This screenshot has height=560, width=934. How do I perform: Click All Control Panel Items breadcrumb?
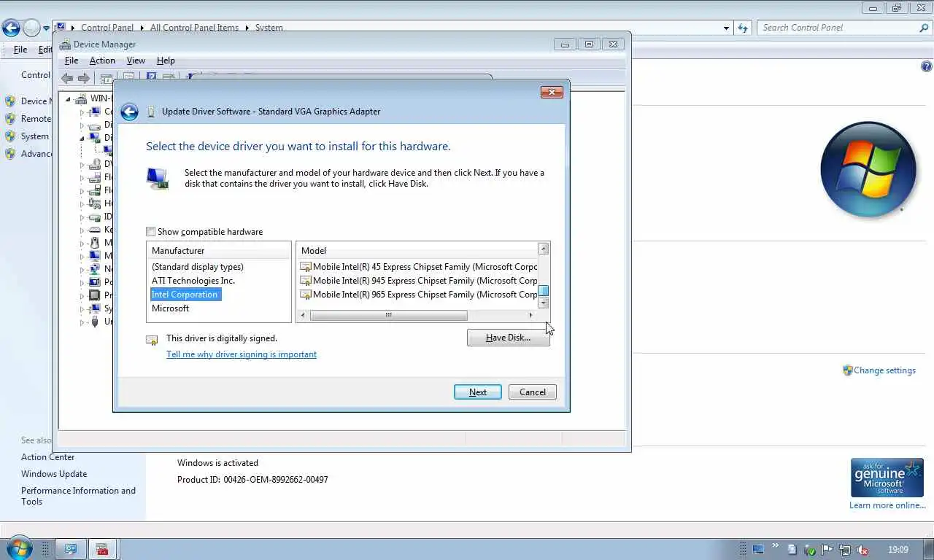pos(194,28)
